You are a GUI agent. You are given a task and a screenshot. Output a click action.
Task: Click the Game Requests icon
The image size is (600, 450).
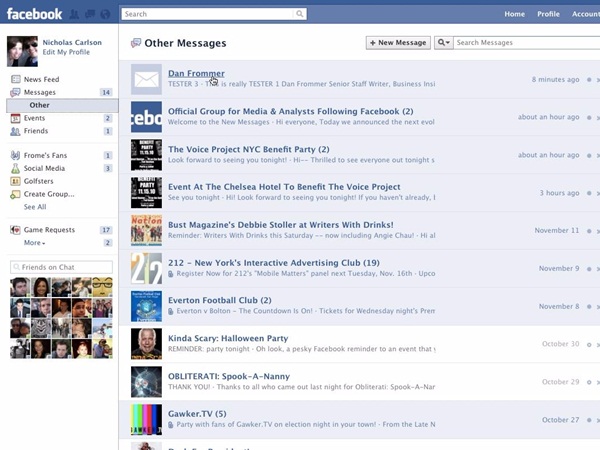[15, 230]
